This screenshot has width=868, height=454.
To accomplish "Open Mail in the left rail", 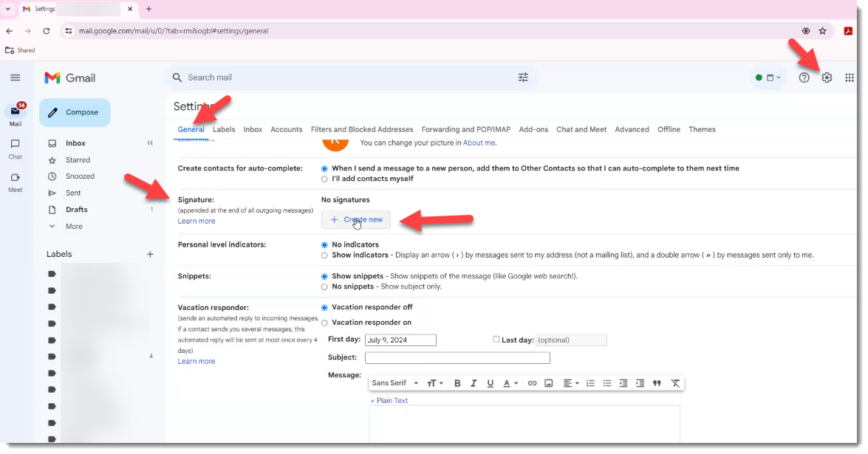I will (x=16, y=114).
